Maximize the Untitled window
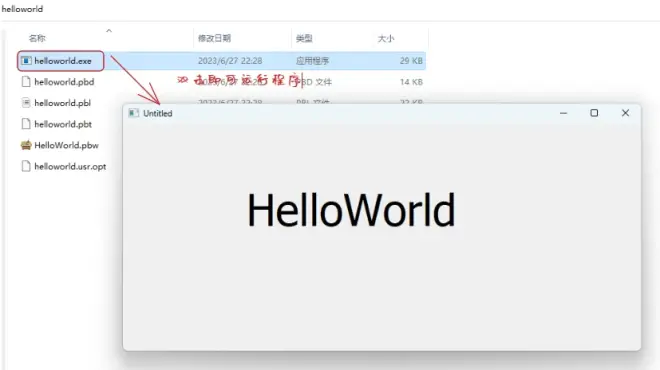 click(x=594, y=113)
